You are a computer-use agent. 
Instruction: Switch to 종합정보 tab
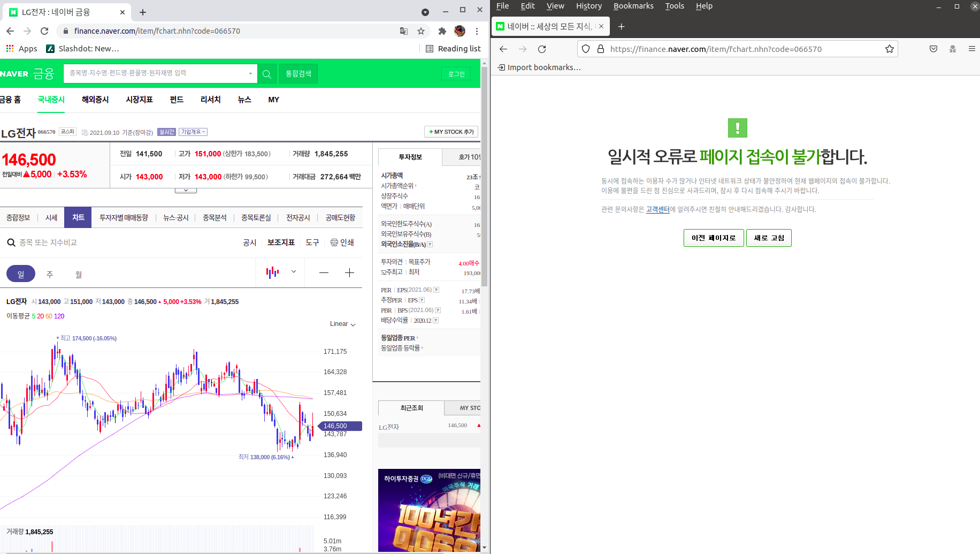pyautogui.click(x=18, y=218)
